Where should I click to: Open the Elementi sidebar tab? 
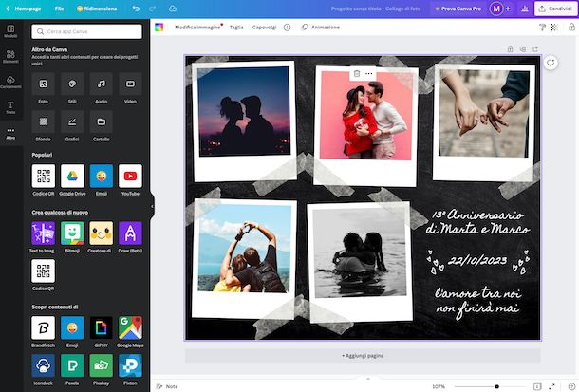click(10, 57)
